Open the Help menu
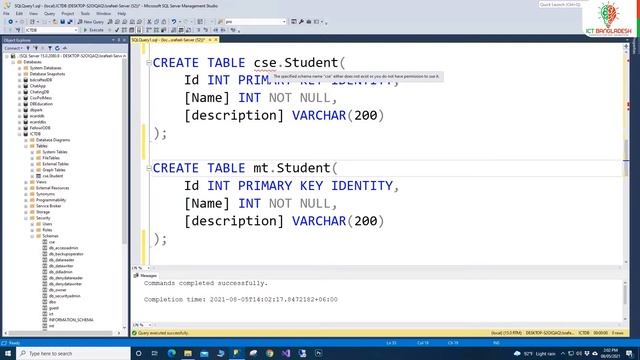This screenshot has height=360, width=640. point(122,13)
